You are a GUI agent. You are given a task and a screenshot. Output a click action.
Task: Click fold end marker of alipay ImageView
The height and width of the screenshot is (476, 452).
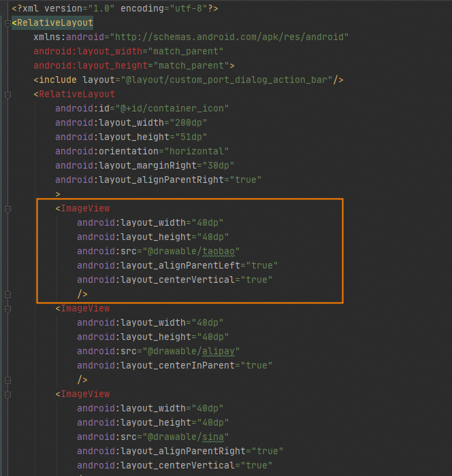8,380
